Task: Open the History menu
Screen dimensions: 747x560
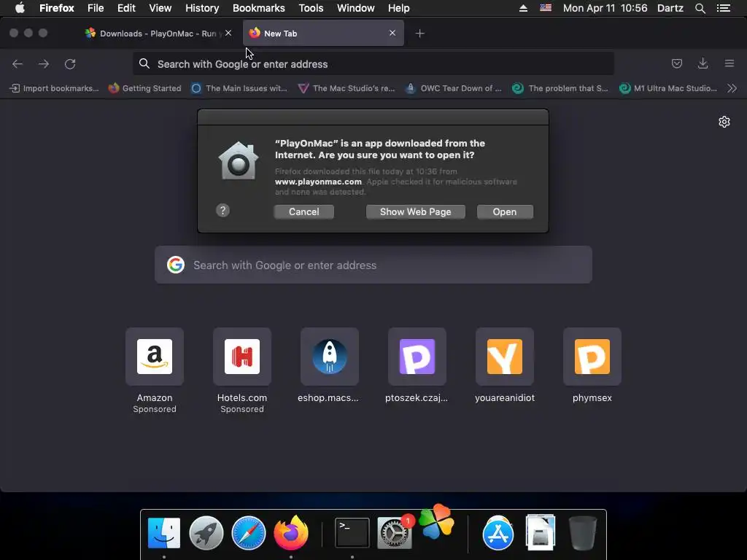Action: 202,8
